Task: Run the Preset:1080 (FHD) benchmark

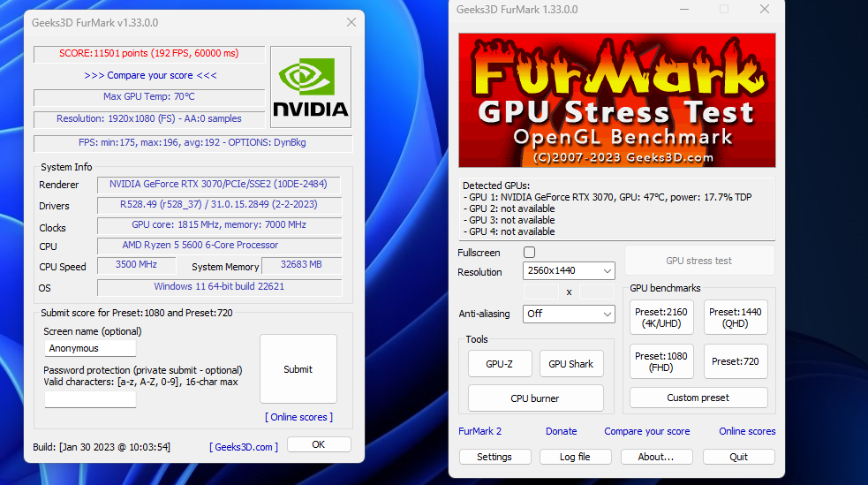Action: tap(661, 361)
